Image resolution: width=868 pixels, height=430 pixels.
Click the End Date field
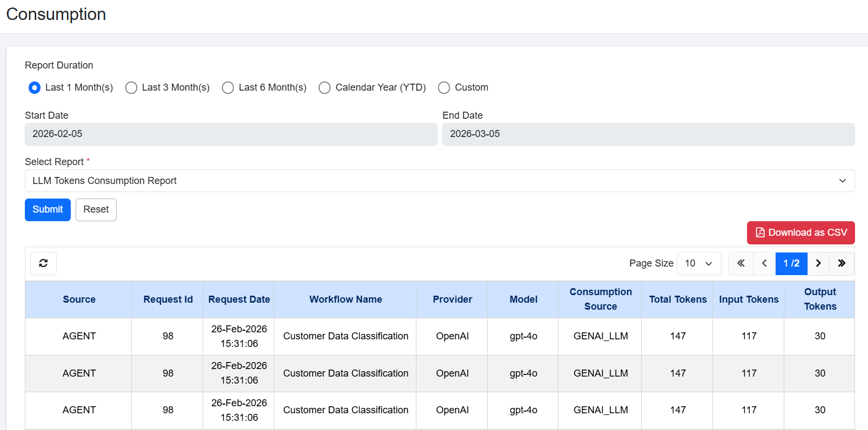pyautogui.click(x=648, y=134)
